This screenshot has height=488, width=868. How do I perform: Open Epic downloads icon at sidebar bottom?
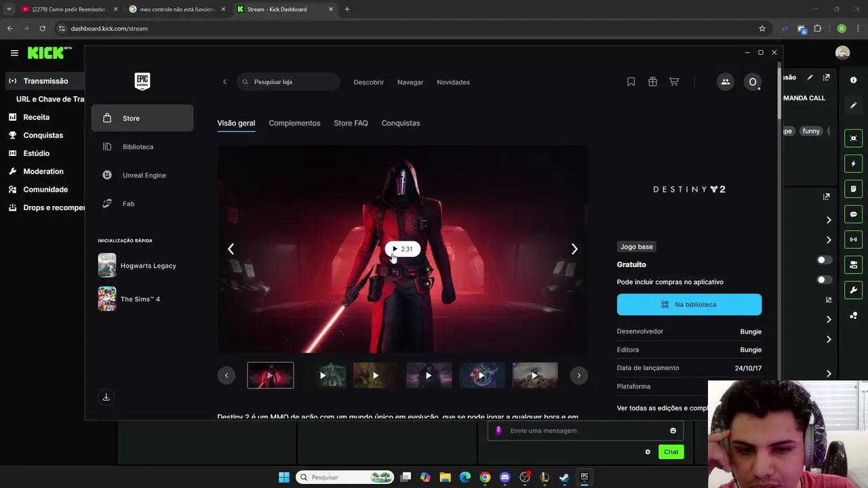pyautogui.click(x=106, y=397)
